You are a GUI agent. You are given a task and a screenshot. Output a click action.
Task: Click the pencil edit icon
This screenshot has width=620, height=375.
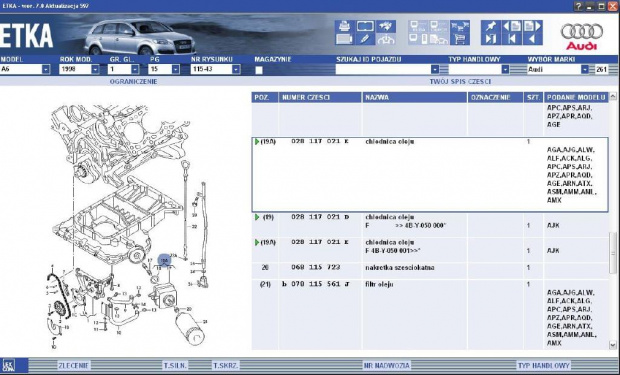point(365,39)
